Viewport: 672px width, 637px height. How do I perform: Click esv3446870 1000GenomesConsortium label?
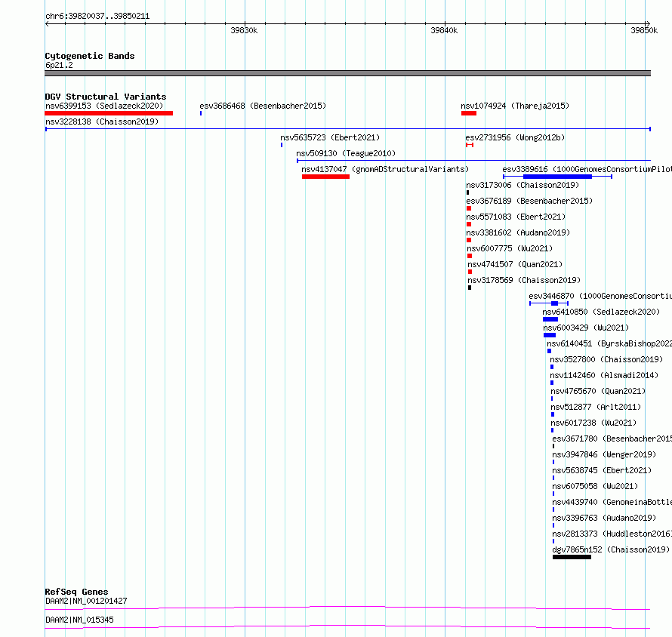[x=600, y=296]
